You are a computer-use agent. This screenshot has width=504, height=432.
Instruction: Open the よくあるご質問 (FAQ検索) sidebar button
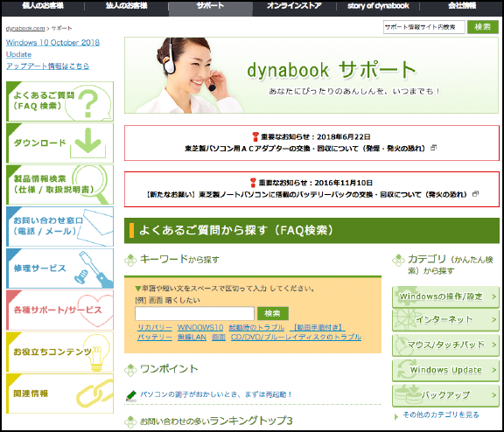(x=59, y=101)
